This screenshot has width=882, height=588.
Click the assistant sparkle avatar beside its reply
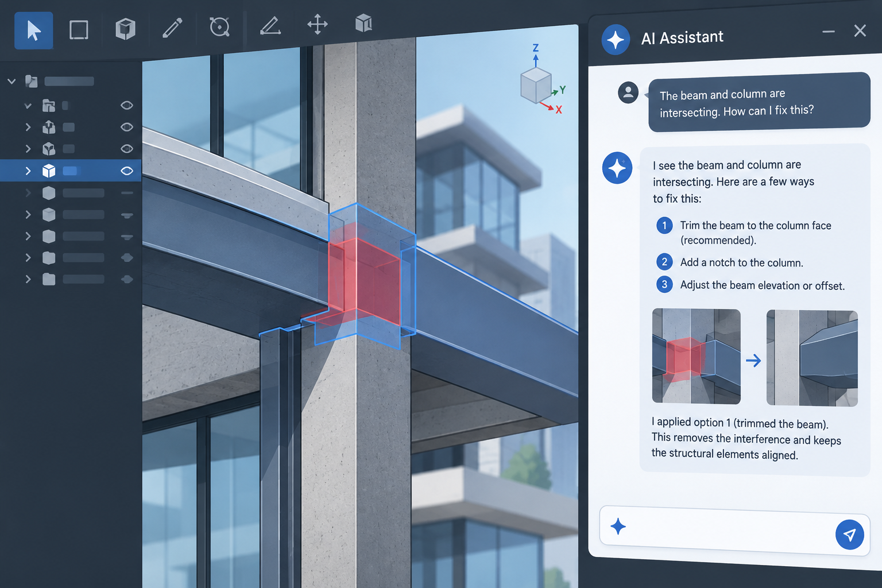pos(617,168)
